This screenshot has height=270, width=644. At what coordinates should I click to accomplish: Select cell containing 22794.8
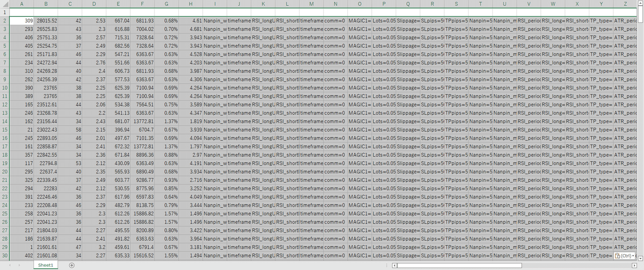tap(46, 163)
